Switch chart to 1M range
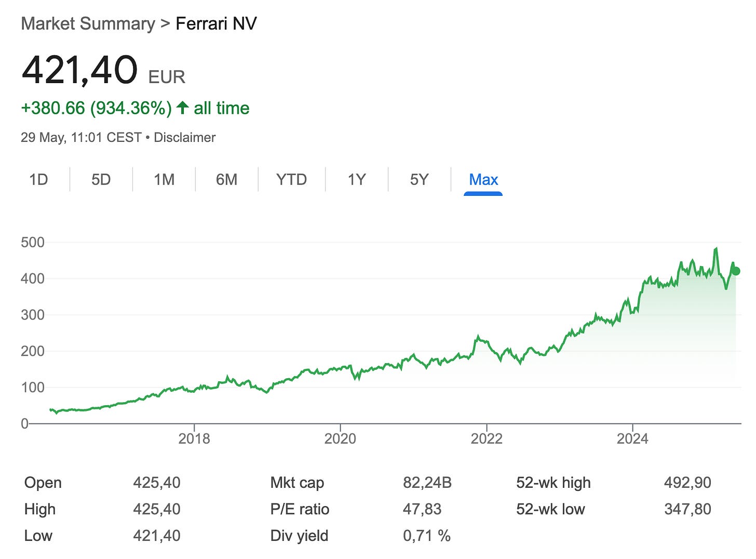 pos(164,180)
